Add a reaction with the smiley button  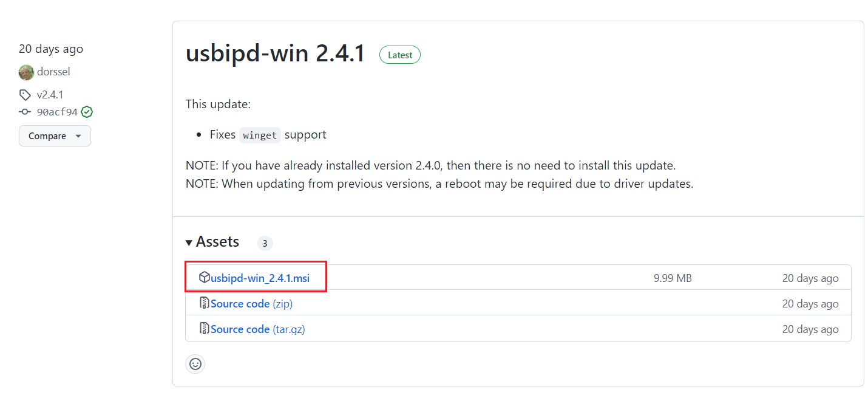[195, 364]
